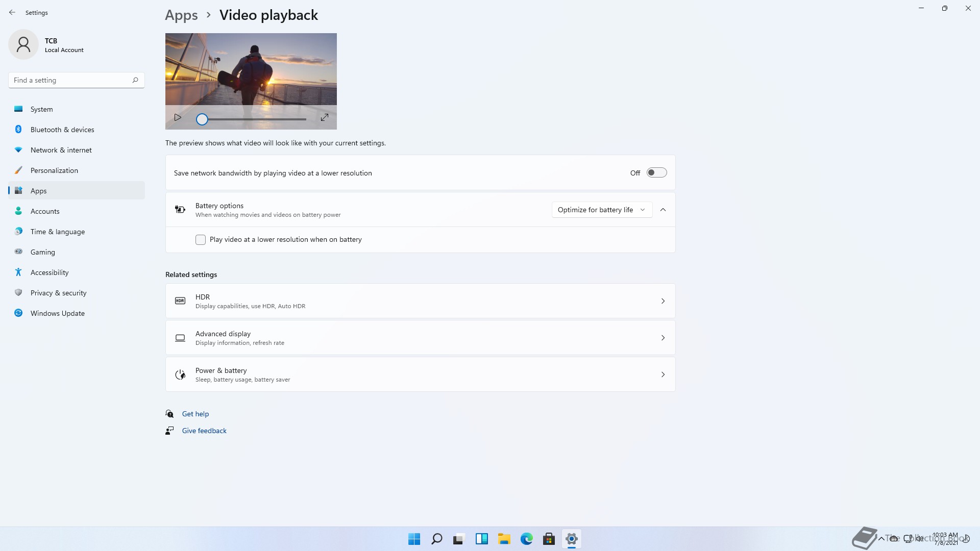Open Widgets from taskbar
The width and height of the screenshot is (980, 551).
click(481, 539)
